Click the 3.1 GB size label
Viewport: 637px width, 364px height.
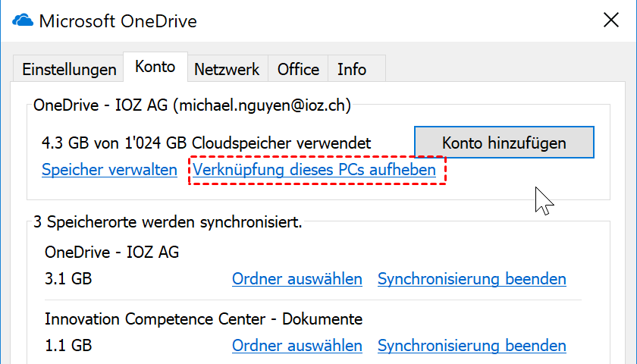pos(68,279)
